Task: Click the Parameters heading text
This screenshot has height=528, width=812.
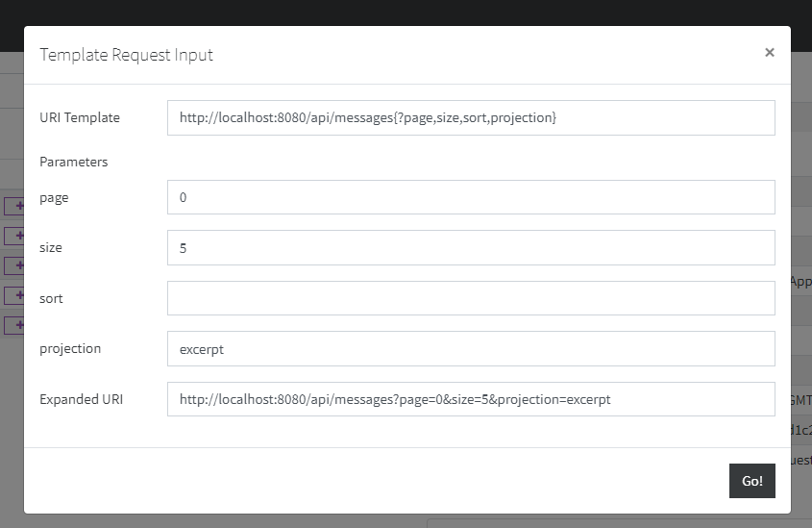Action: click(x=74, y=162)
